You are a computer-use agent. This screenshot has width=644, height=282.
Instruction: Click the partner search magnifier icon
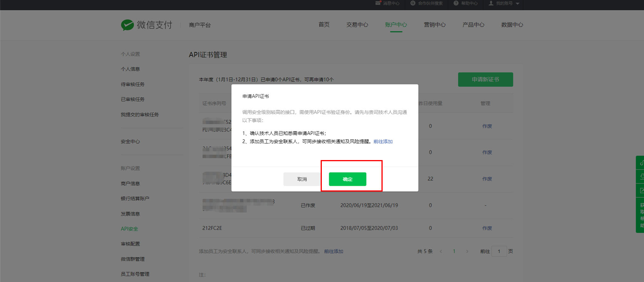(413, 3)
